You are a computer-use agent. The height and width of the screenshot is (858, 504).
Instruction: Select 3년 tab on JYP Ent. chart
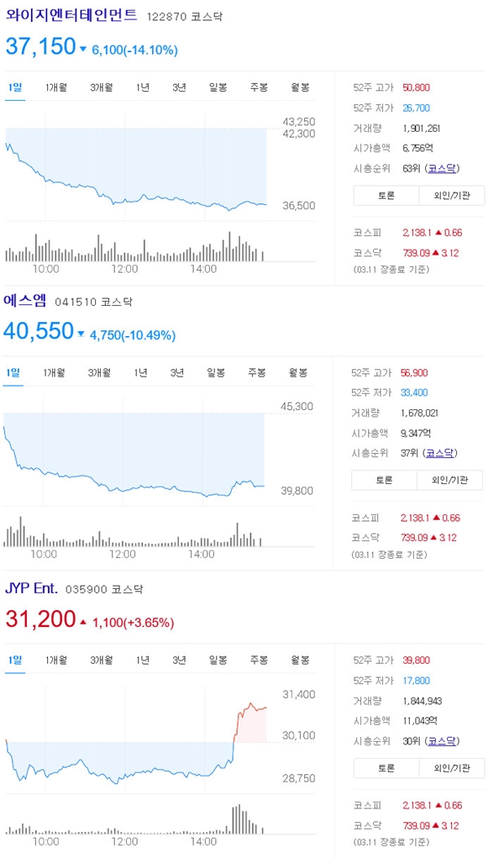click(179, 661)
